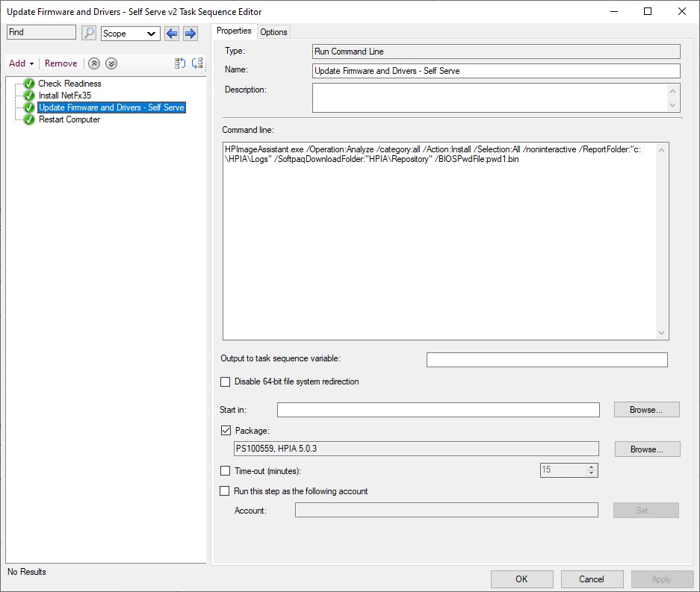Click Browse button next to Package field
The image size is (700, 592).
pos(647,449)
